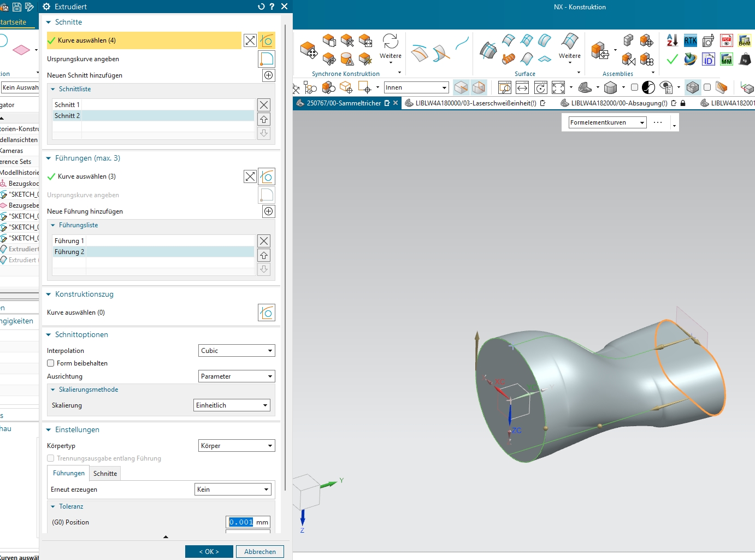This screenshot has height=560, width=755.
Task: Reset the Extrudiert dialog
Action: point(261,7)
